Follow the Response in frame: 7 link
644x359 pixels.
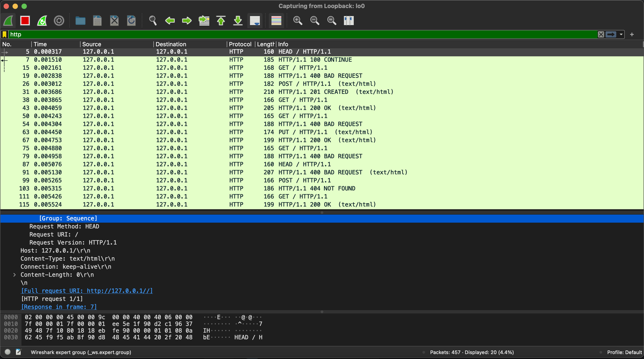coord(59,307)
